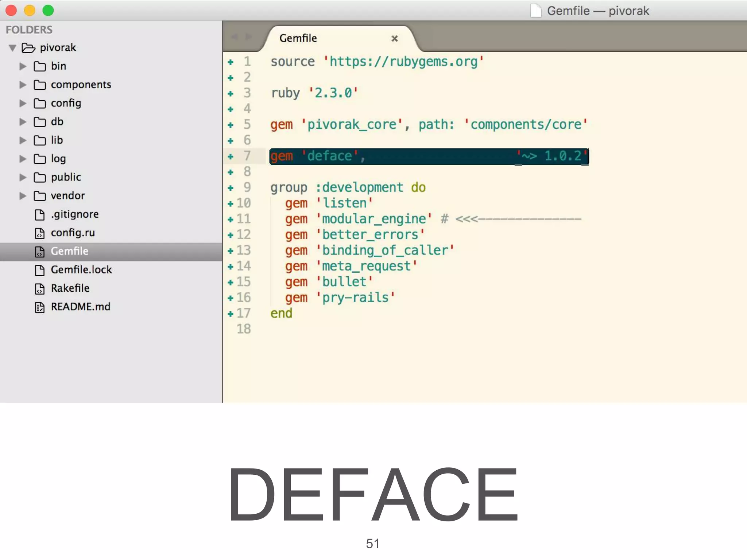
Task: Expand the bin folder arrow
Action: click(x=23, y=66)
